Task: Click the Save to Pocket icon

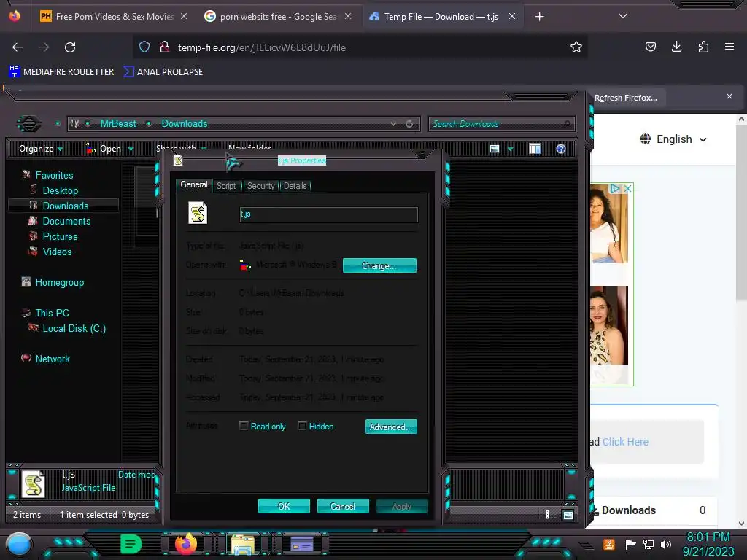Action: coord(650,47)
